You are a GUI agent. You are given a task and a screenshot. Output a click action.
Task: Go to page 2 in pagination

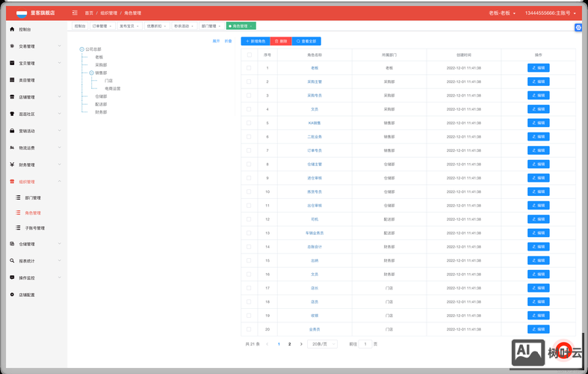click(x=290, y=344)
